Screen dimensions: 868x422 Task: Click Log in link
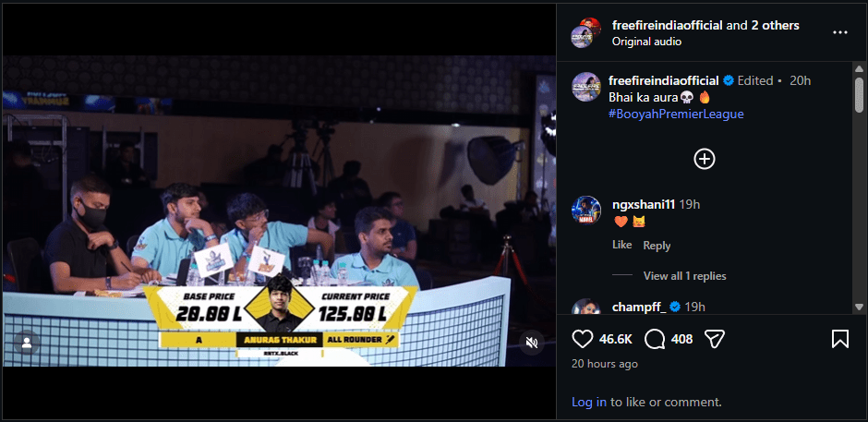point(589,402)
